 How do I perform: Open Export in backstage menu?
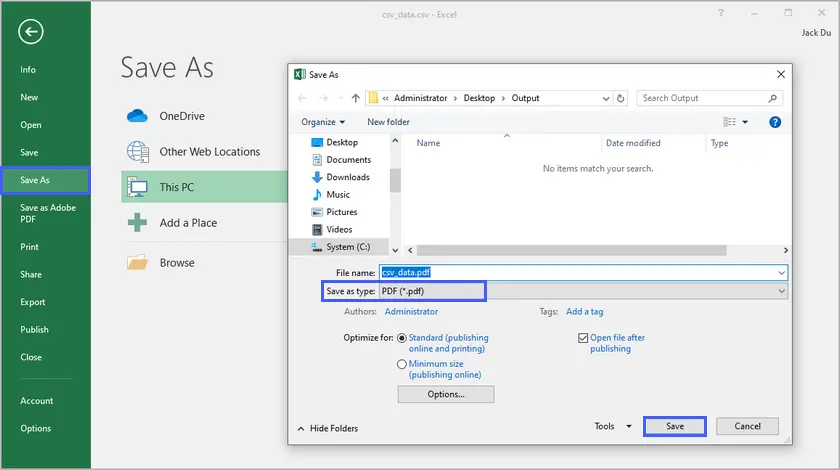point(33,302)
